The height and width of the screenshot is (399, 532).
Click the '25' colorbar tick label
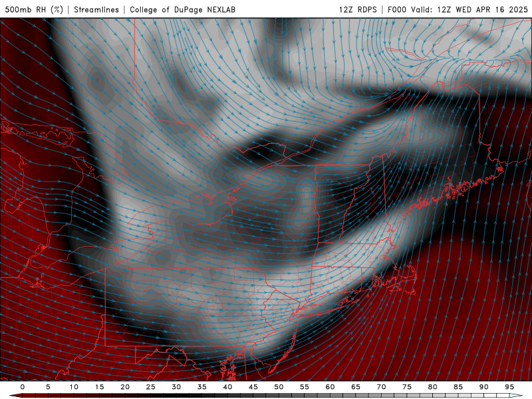click(x=151, y=387)
